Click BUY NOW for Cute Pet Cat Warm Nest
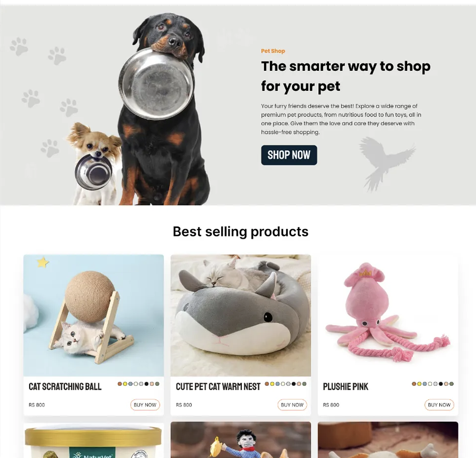476x458 pixels. coord(292,404)
